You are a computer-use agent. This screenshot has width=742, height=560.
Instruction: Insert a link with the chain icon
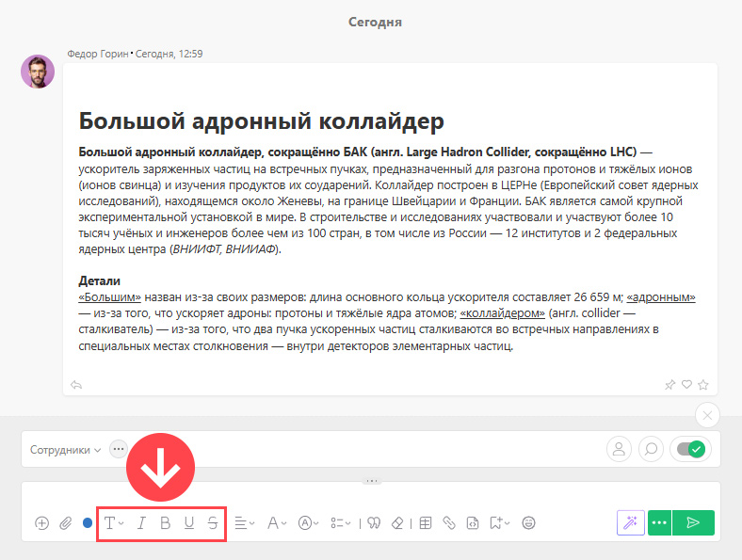[449, 523]
